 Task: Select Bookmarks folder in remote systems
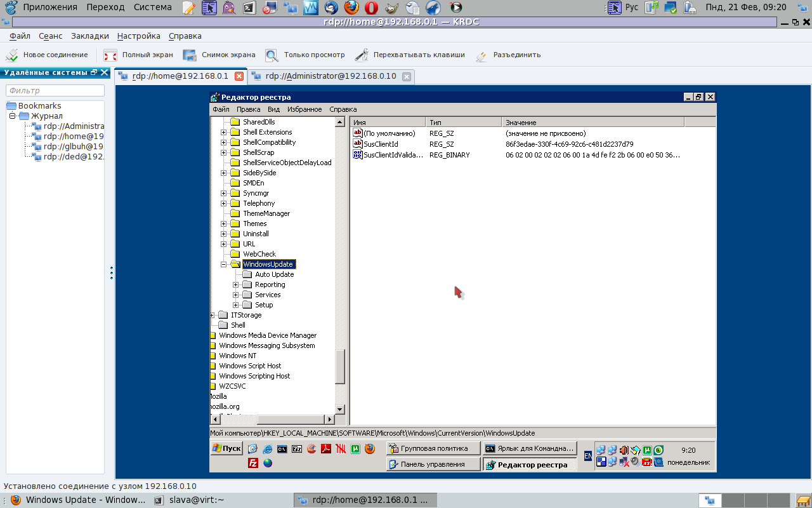coord(39,106)
